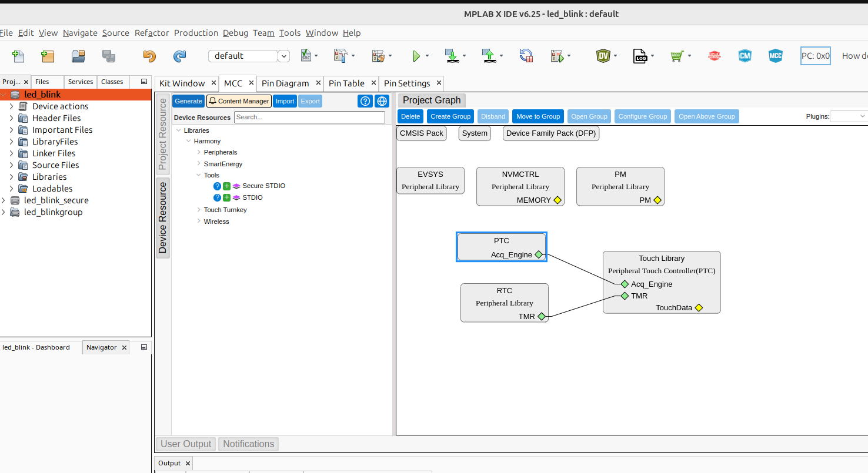Click the green plus next to STDIO
The width and height of the screenshot is (868, 473).
226,197
